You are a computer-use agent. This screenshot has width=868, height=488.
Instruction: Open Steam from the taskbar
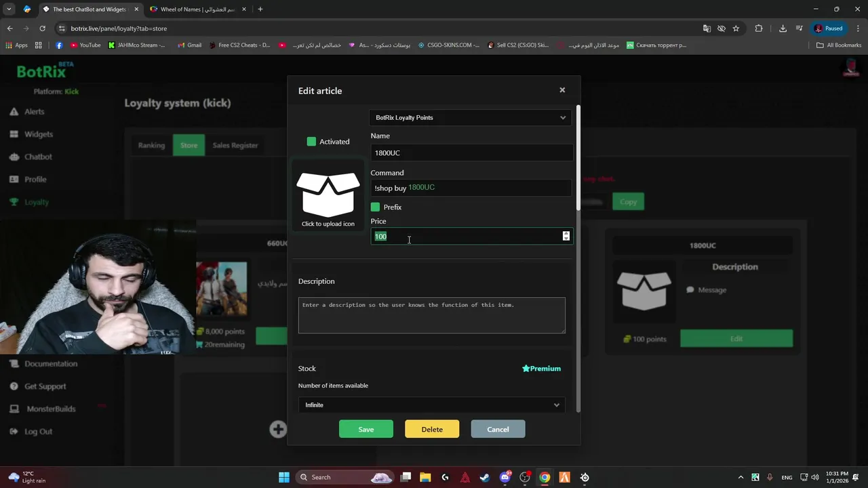[x=485, y=477]
